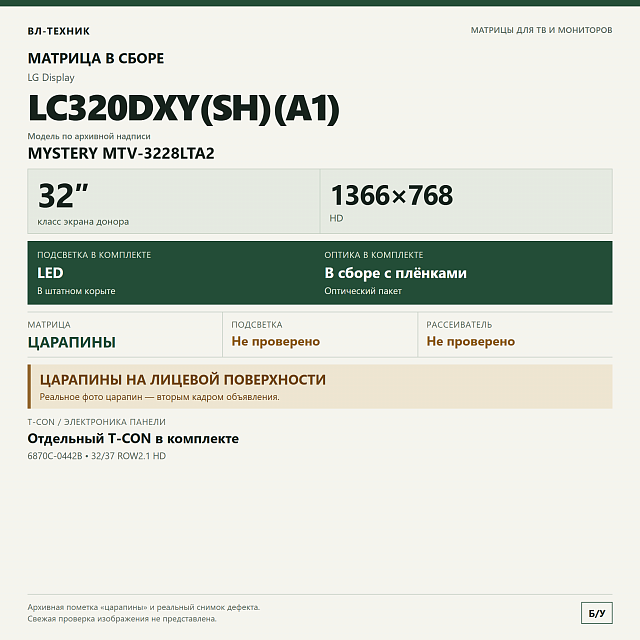This screenshot has width=640, height=640.
Task: Select the LED backlight value
Action: point(50,273)
